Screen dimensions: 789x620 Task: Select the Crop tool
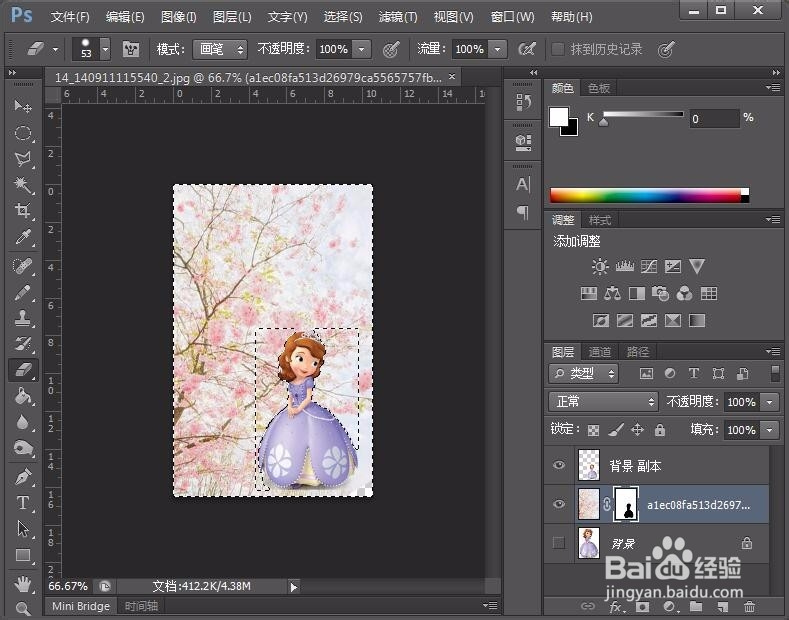23,210
